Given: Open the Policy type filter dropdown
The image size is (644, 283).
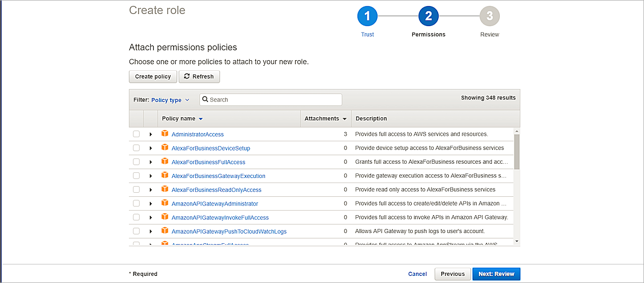Looking at the screenshot, I should (170, 100).
